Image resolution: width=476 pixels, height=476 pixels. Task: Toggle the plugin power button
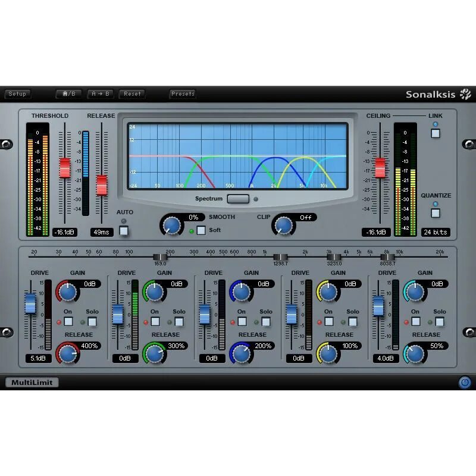pos(465,382)
